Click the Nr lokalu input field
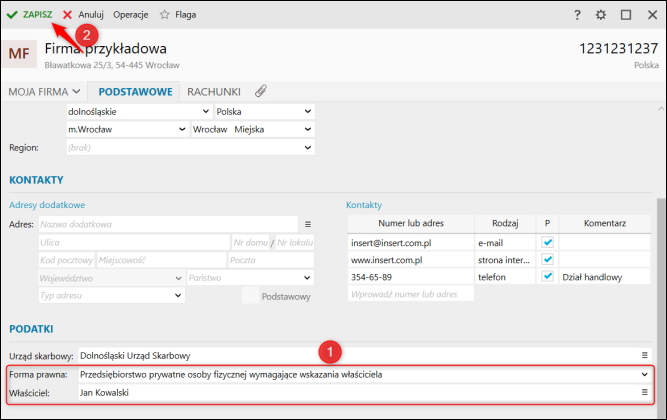This screenshot has width=667, height=420. [295, 243]
